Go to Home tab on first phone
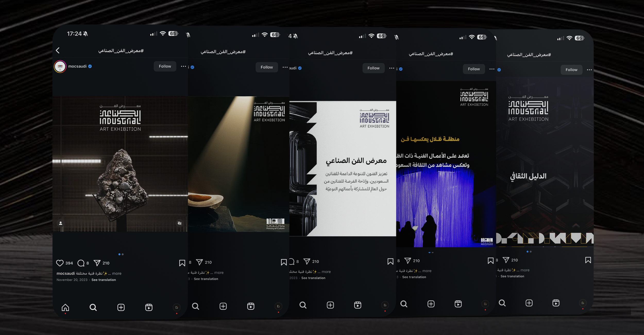Image resolution: width=644 pixels, height=335 pixels. point(65,307)
